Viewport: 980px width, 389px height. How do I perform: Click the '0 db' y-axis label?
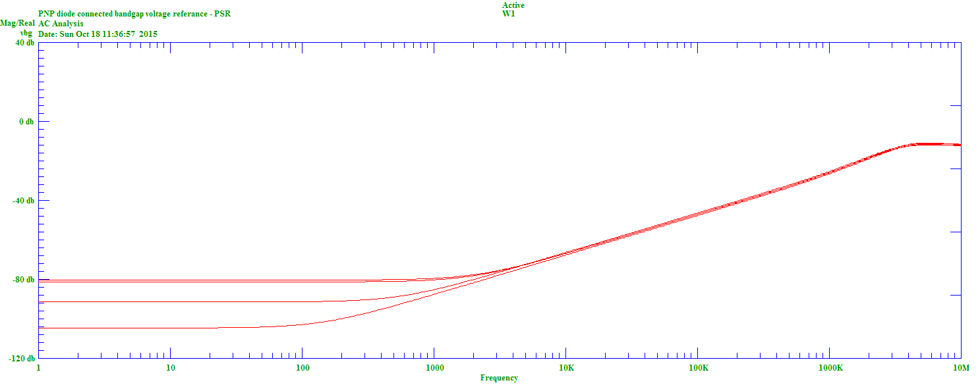pos(26,122)
